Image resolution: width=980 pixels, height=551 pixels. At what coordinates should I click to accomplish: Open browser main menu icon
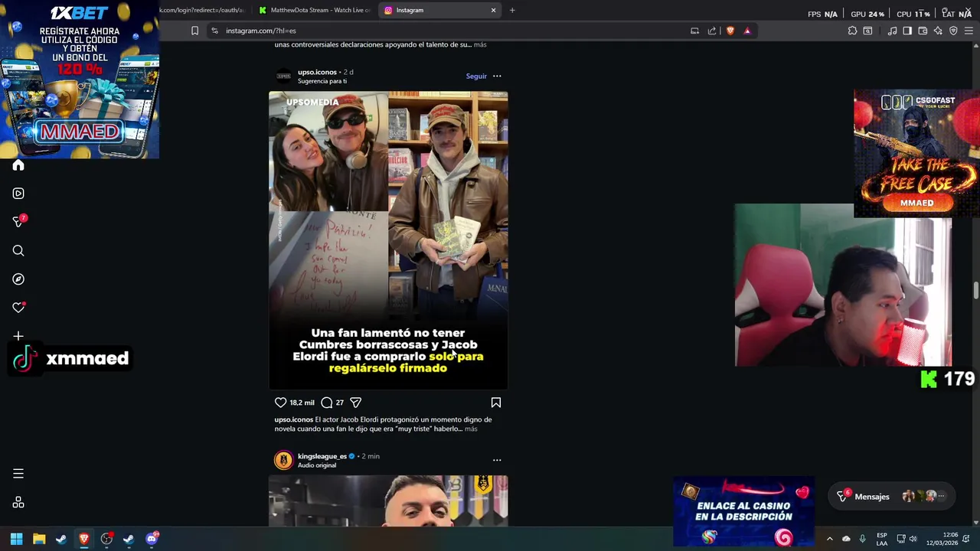click(969, 31)
